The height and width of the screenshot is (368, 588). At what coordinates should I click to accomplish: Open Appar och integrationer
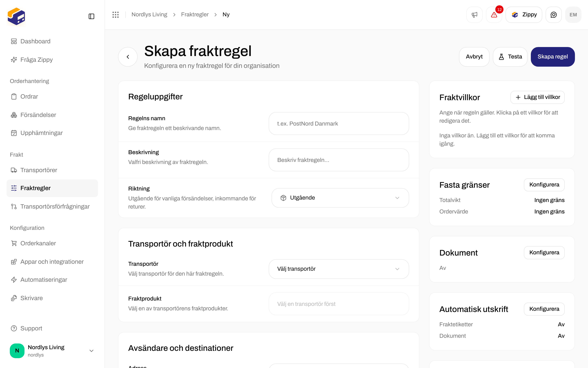[52, 262]
